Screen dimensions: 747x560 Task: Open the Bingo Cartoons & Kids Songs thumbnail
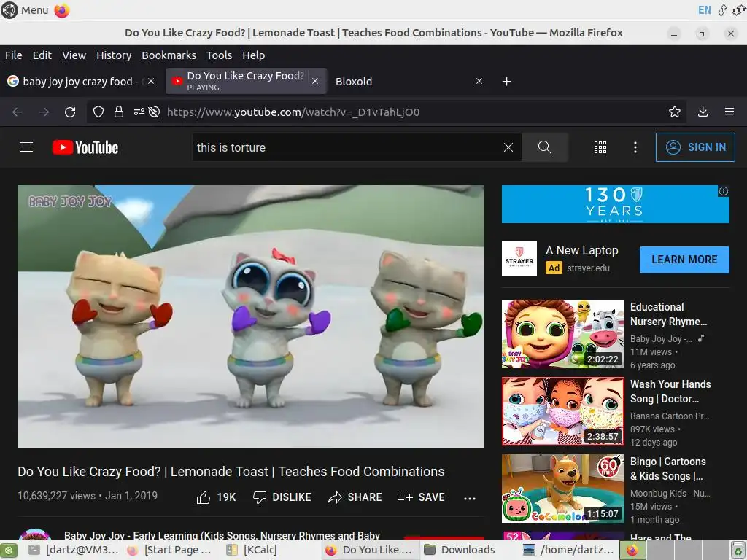pos(562,489)
